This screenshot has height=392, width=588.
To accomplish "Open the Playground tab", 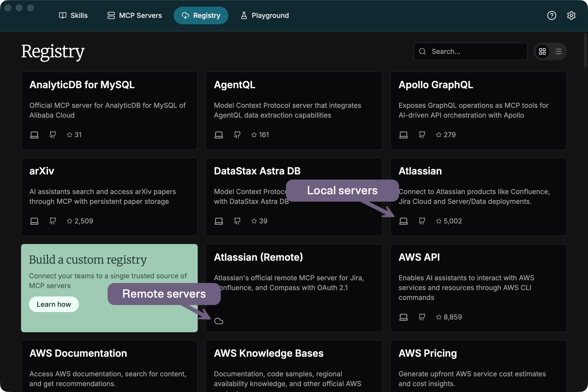I will coord(265,15).
